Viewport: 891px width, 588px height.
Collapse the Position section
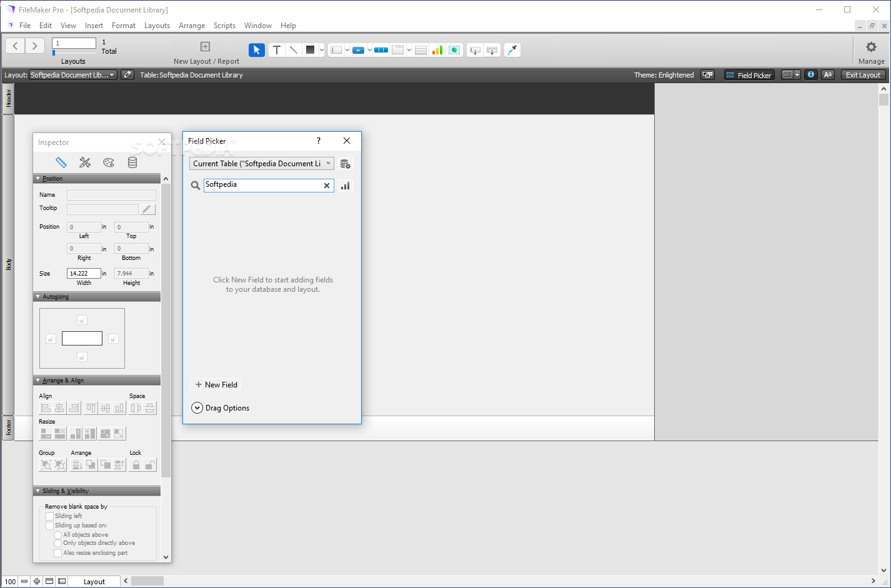[38, 179]
